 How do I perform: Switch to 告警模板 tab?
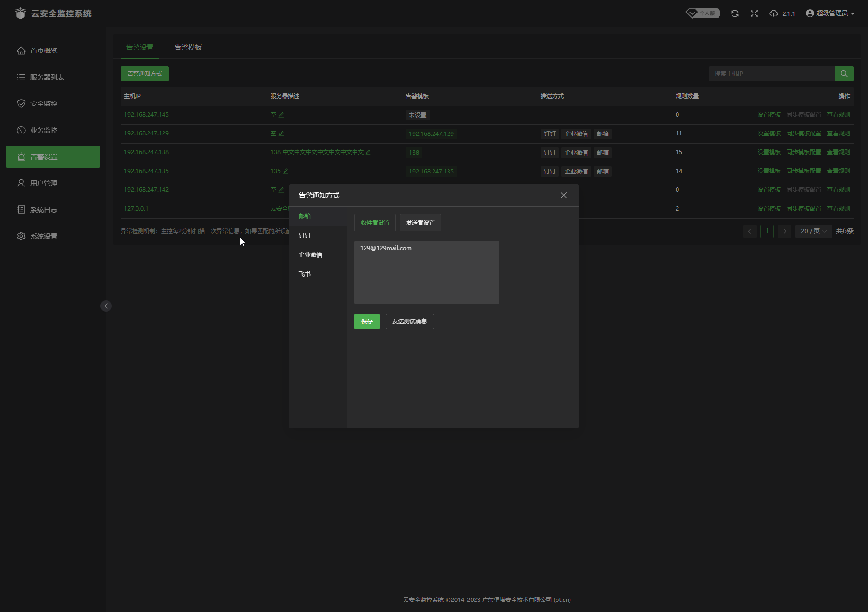click(x=188, y=47)
